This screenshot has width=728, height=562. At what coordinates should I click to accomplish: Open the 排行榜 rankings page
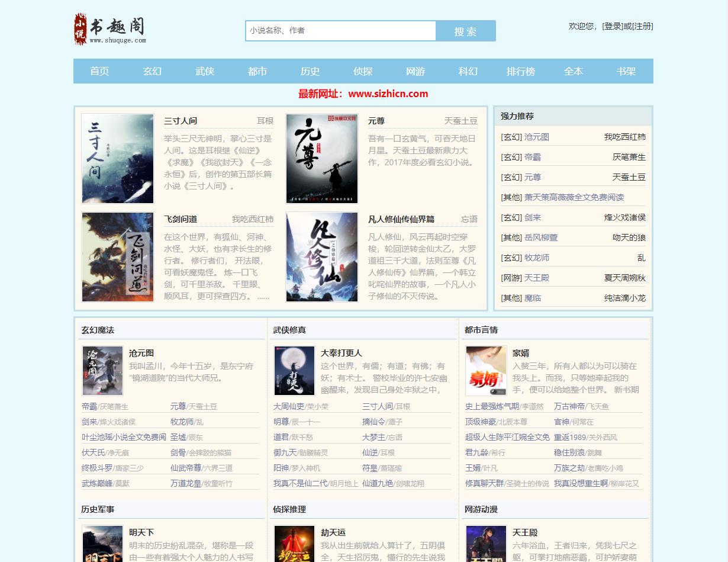(x=520, y=71)
